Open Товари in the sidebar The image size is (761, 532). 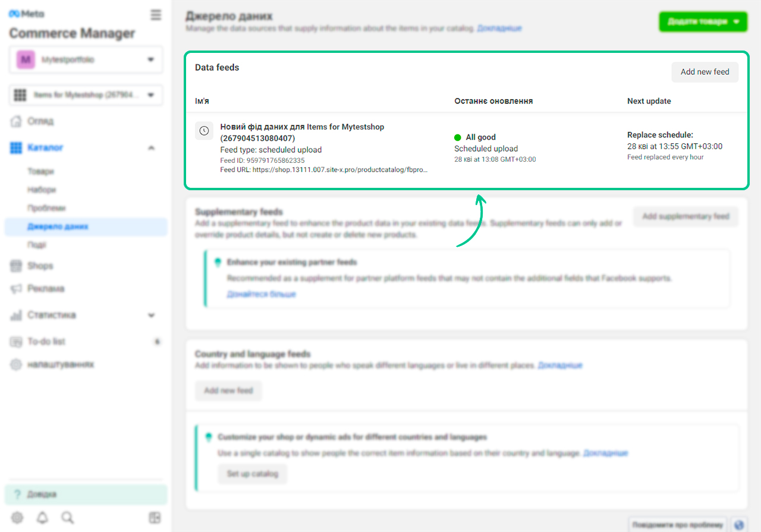point(40,171)
